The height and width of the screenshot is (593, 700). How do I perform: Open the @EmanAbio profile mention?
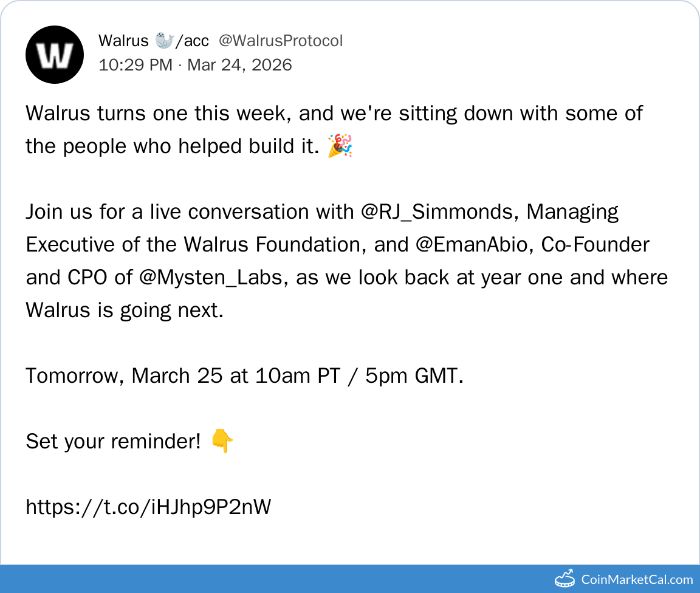(466, 244)
